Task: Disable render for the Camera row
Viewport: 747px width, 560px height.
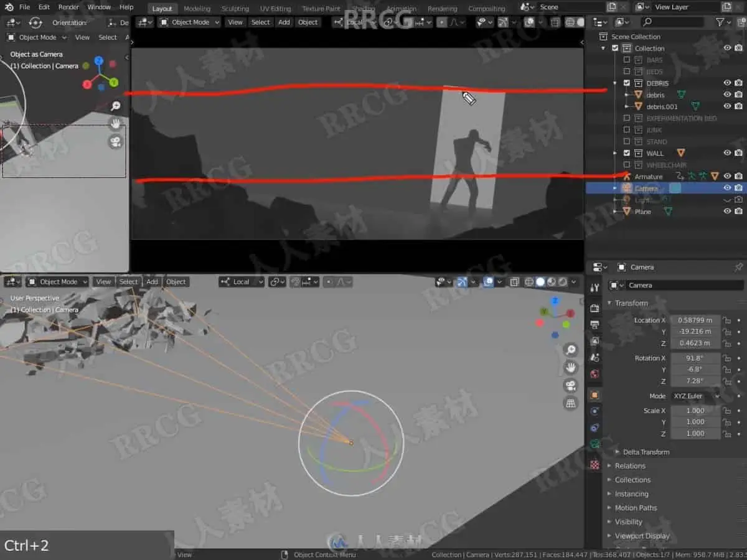Action: [x=738, y=188]
